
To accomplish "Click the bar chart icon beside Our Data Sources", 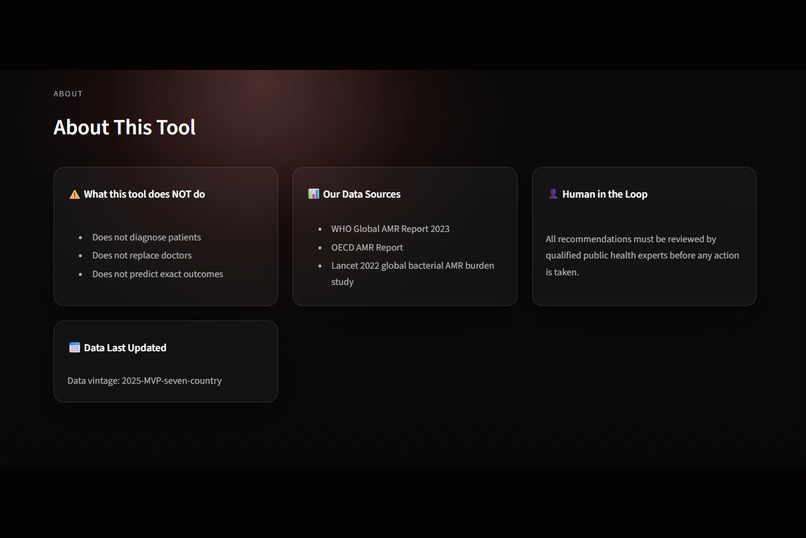I will (313, 194).
